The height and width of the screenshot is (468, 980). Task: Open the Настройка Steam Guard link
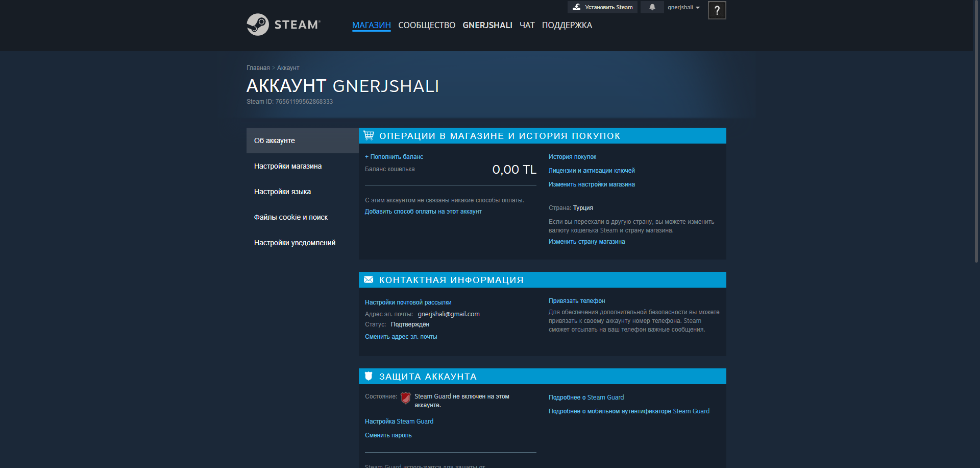pos(399,422)
